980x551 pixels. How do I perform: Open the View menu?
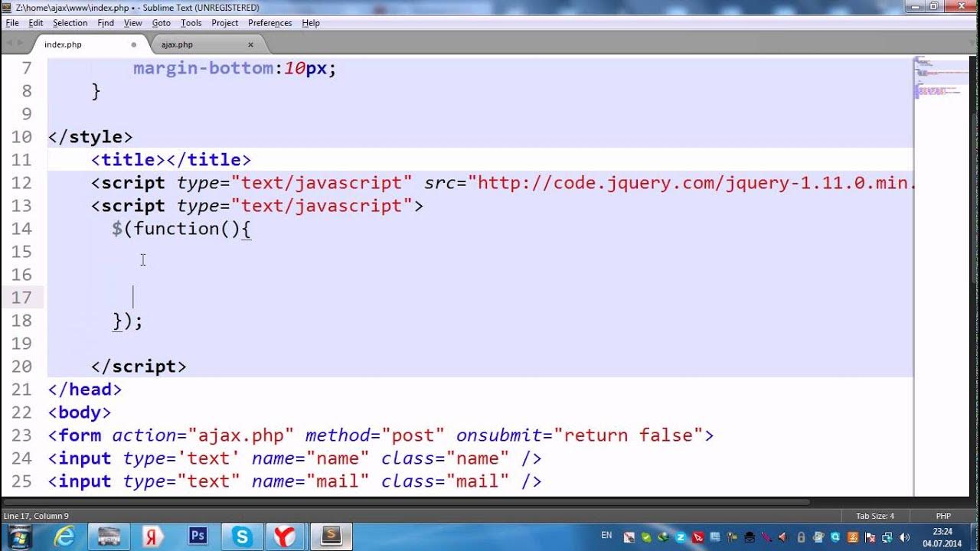tap(133, 23)
